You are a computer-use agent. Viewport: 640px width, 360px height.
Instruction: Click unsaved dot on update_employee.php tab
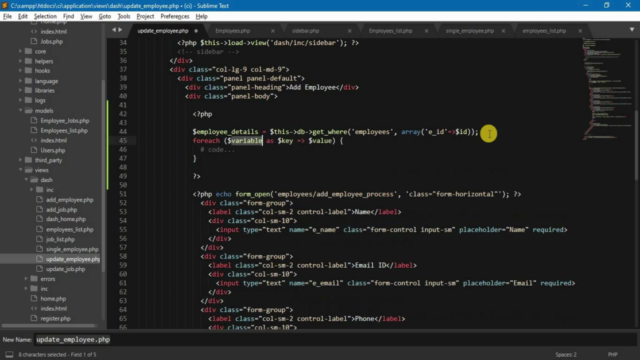[196, 31]
